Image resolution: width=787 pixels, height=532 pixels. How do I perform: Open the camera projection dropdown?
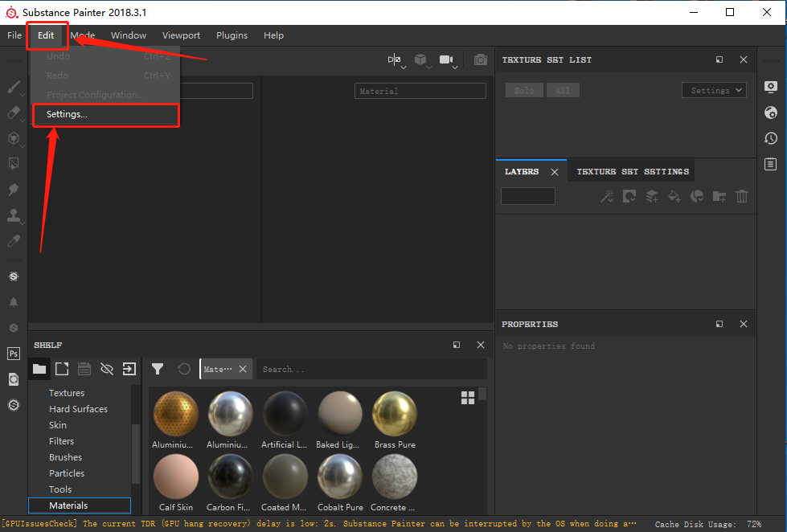(x=447, y=60)
